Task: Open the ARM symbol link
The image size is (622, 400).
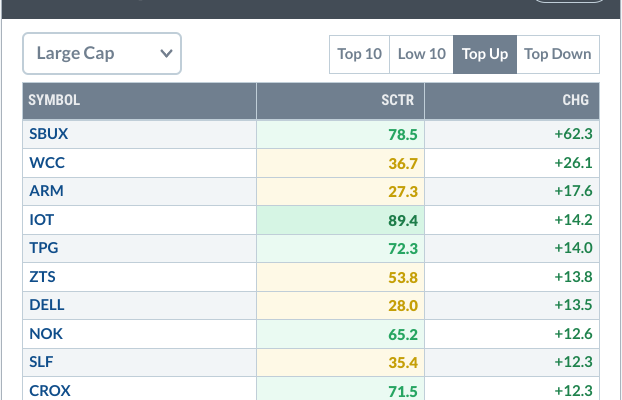Action: (x=46, y=191)
